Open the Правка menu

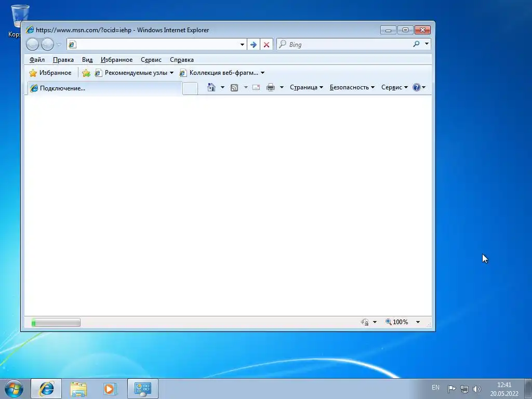coord(63,60)
